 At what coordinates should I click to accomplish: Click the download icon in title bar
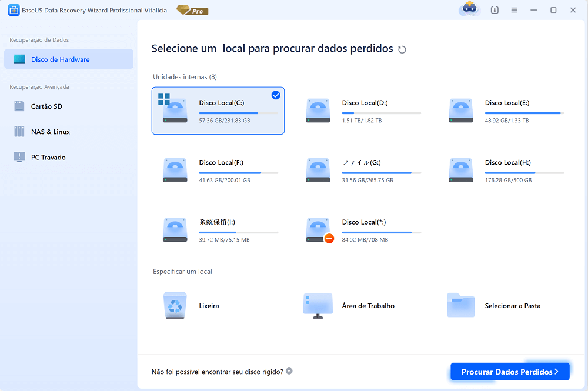[495, 11]
